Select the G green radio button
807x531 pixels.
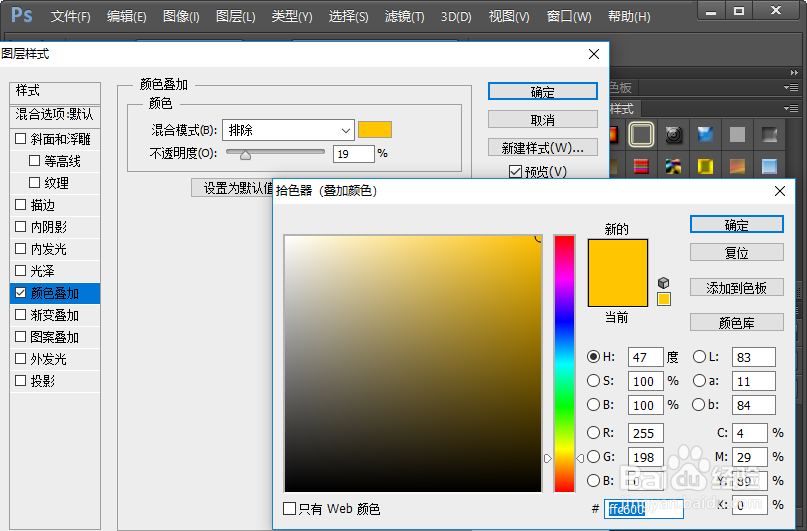pyautogui.click(x=593, y=456)
